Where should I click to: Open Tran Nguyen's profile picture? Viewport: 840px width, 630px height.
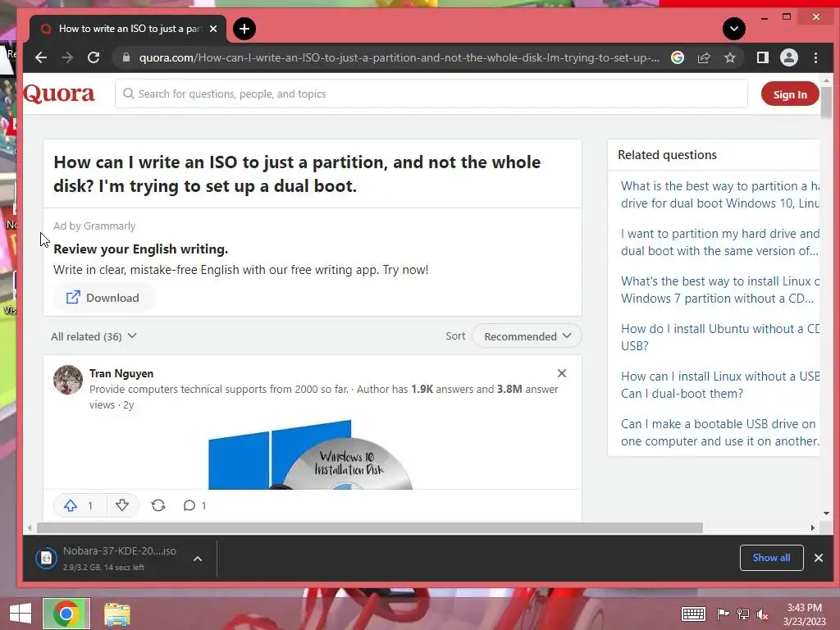coord(68,380)
